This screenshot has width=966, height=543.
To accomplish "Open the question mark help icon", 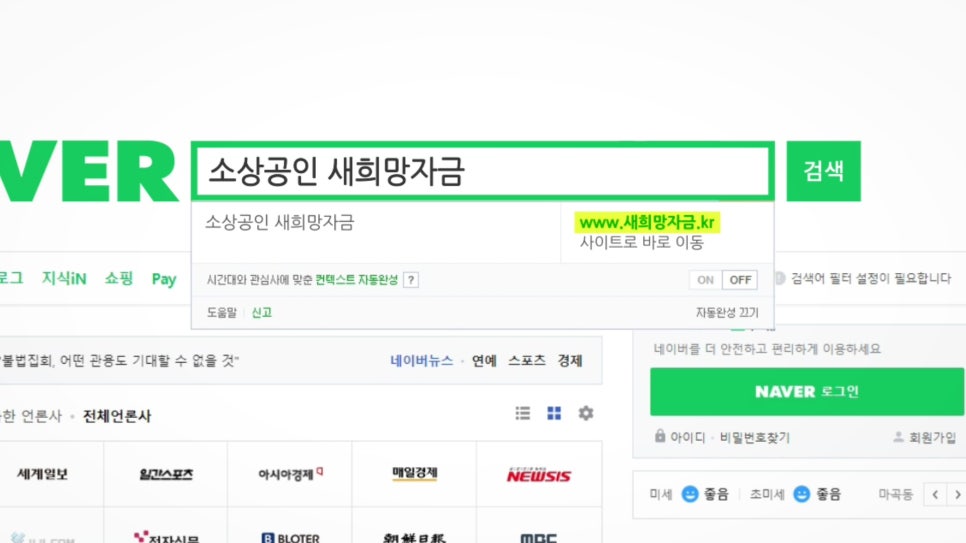I will (x=411, y=280).
